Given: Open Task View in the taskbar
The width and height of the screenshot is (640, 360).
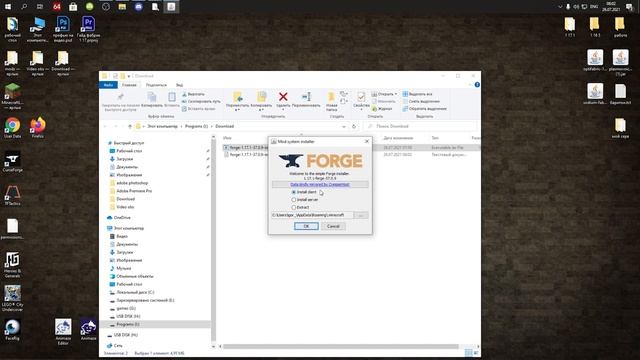Looking at the screenshot, I should (x=40, y=7).
